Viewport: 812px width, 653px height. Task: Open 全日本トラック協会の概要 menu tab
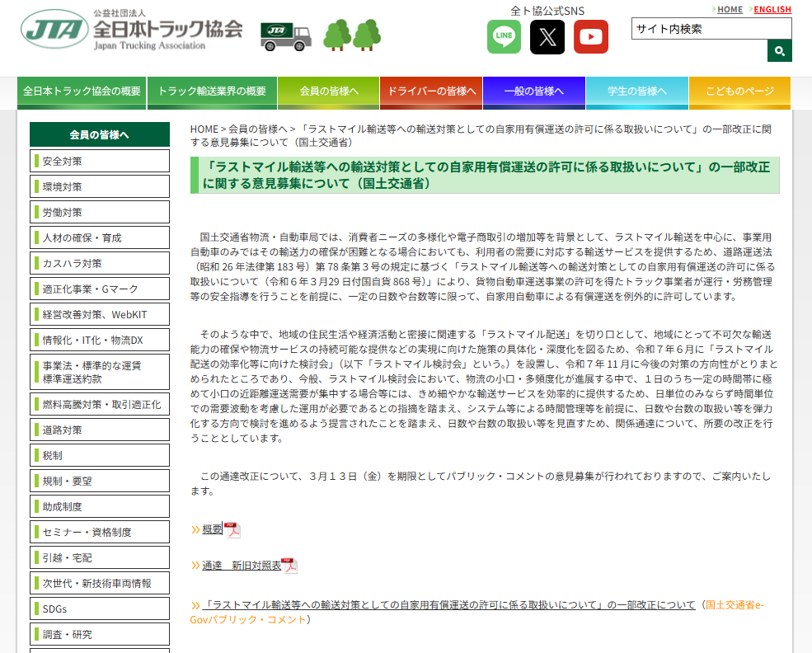tap(82, 92)
